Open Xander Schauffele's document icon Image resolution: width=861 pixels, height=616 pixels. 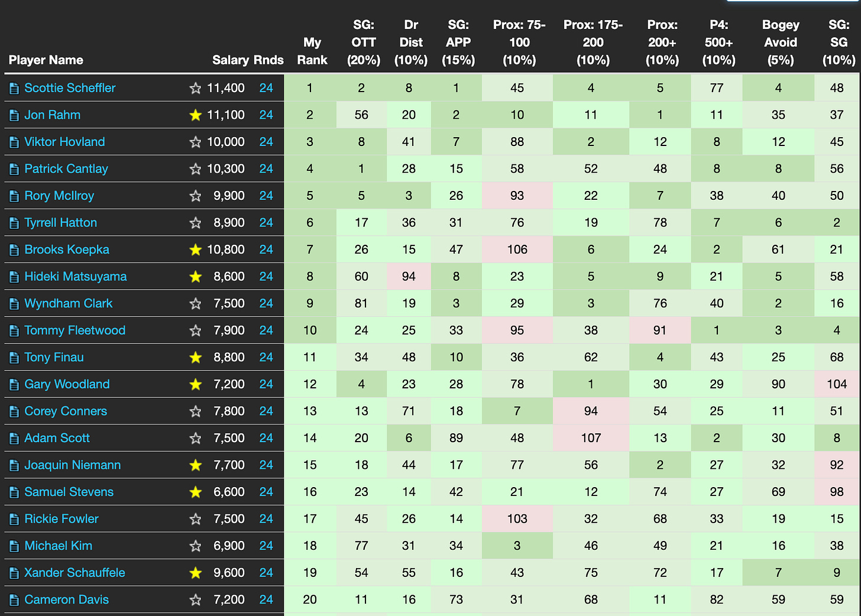(14, 573)
